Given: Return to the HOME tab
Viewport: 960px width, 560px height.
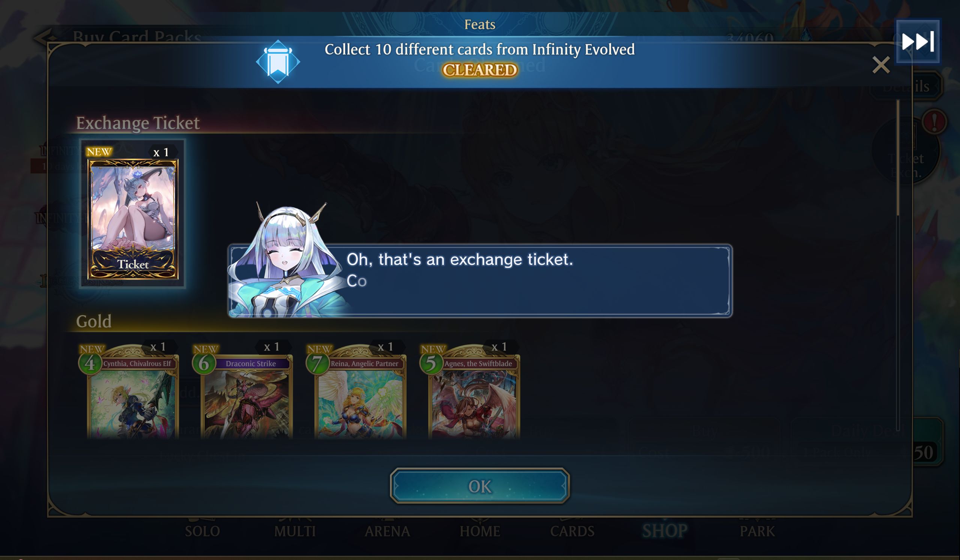Looking at the screenshot, I should click(x=480, y=531).
